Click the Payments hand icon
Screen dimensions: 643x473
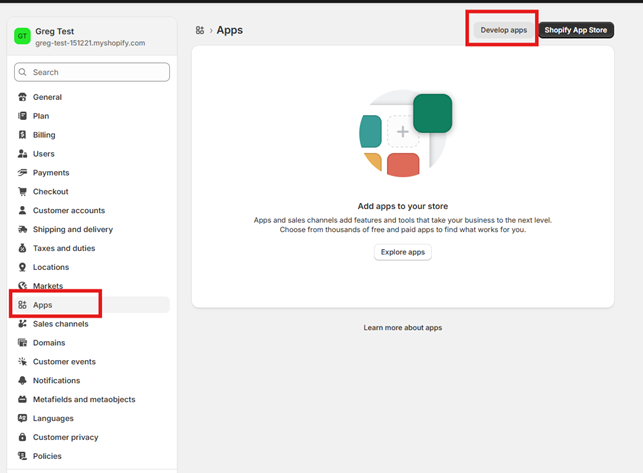point(23,173)
